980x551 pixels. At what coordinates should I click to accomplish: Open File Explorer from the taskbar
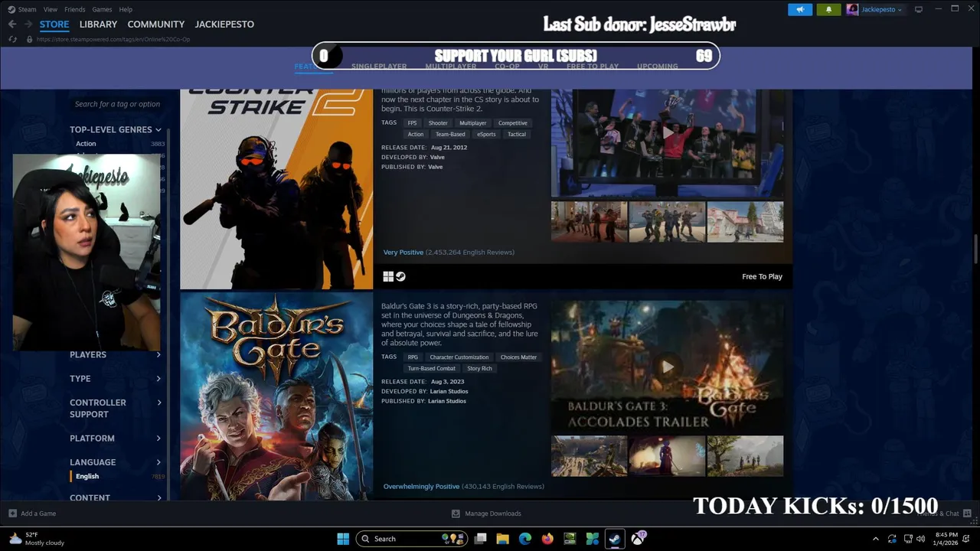coord(502,539)
